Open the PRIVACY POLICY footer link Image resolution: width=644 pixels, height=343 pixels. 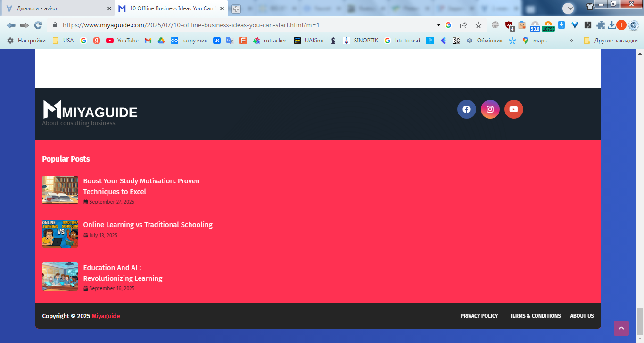tap(479, 316)
